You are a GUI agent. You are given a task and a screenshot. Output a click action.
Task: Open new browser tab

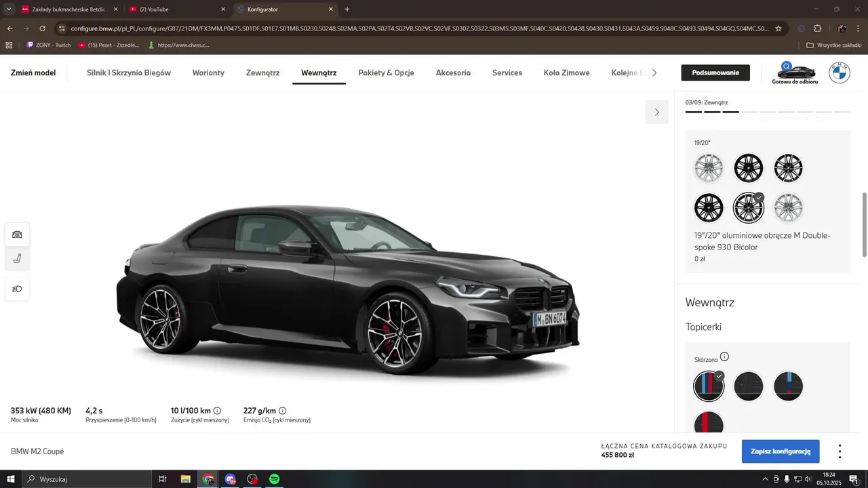pos(347,9)
